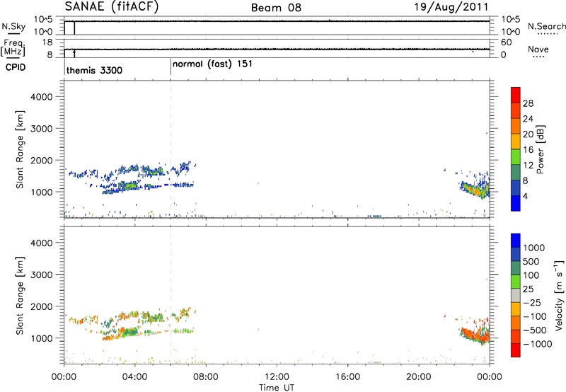566x392 pixels.
Task: Click the N.Search legend label
Action: point(546,26)
